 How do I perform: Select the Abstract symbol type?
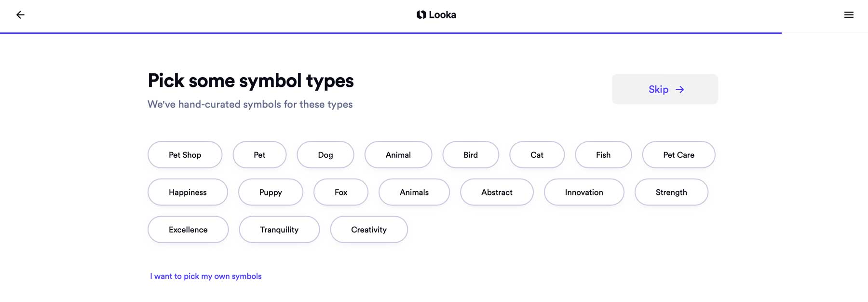point(497,192)
